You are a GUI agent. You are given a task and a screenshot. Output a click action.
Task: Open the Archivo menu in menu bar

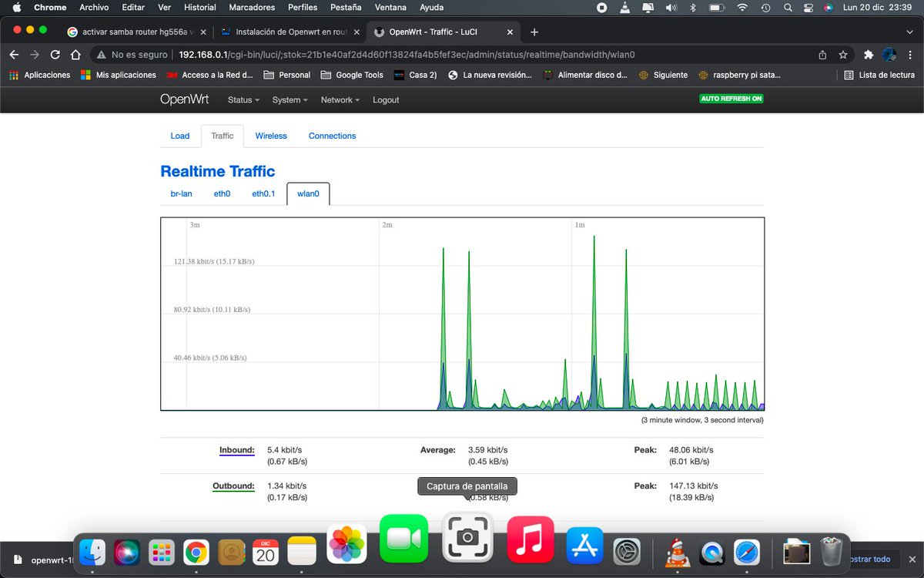94,8
